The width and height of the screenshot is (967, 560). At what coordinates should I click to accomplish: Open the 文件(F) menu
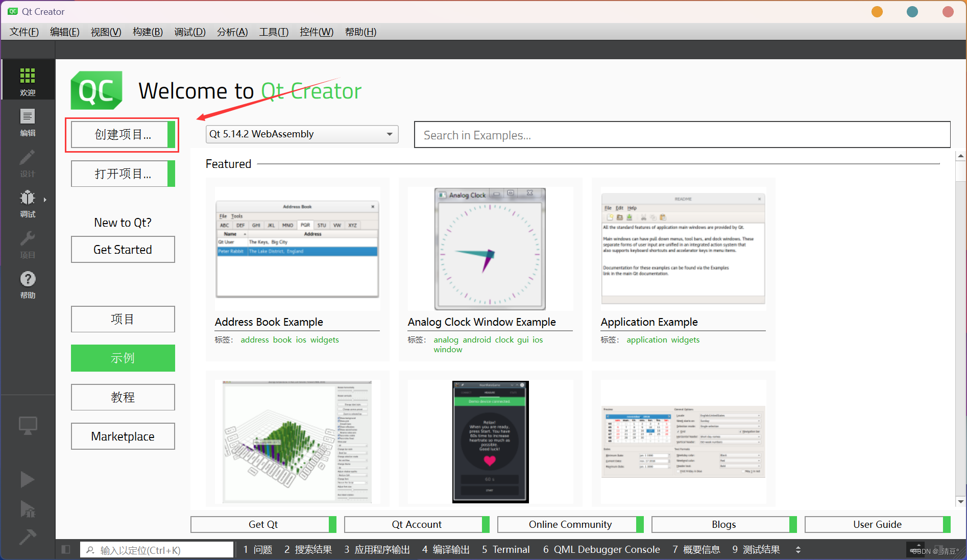[24, 32]
